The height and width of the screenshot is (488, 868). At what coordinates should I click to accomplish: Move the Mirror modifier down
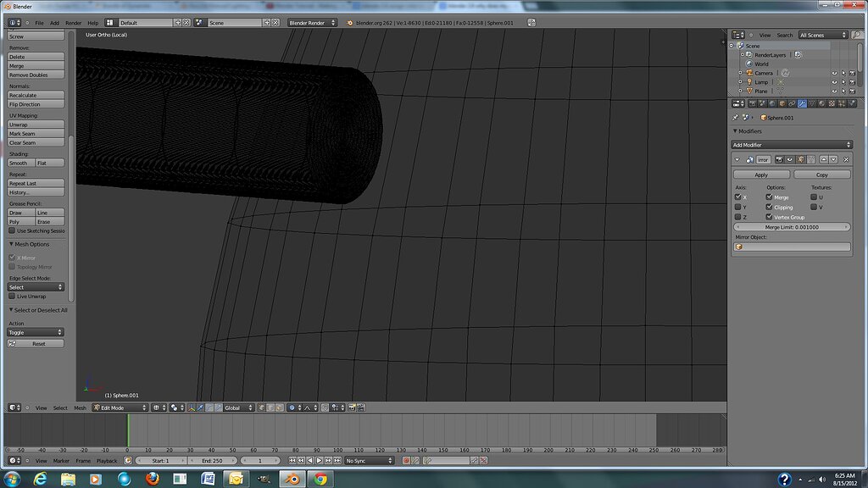click(834, 159)
